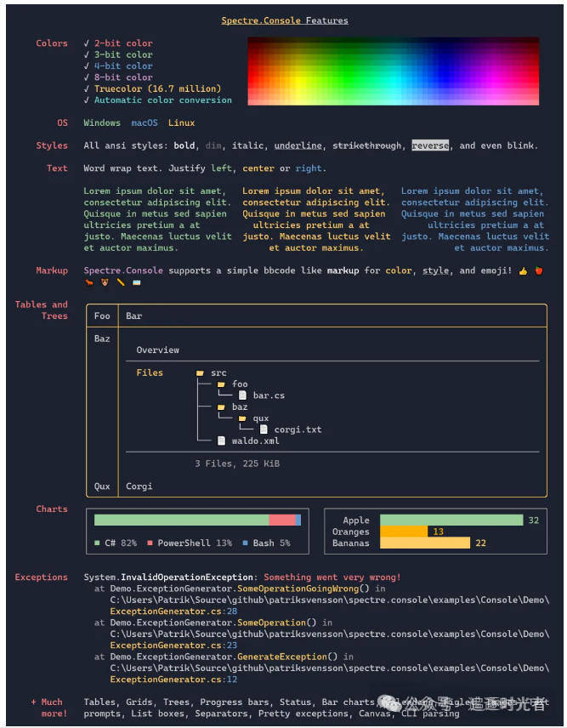Click the underlined word 'underline'
This screenshot has height=728, width=567.
(298, 145)
